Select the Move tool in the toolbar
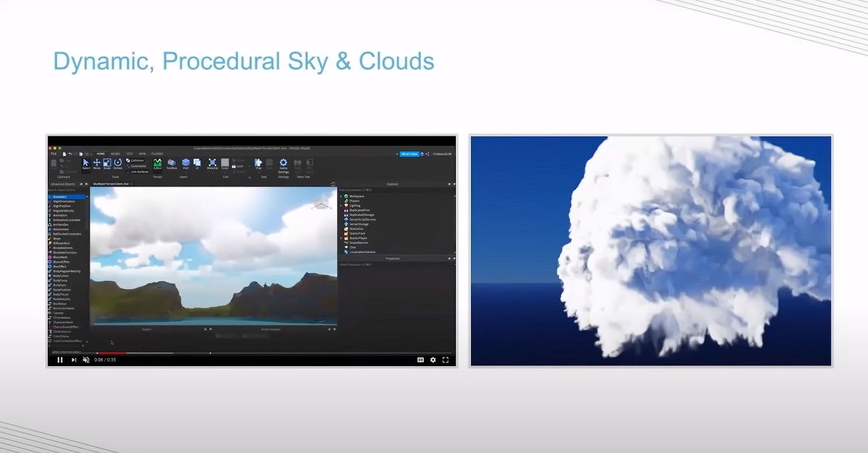 (x=97, y=164)
